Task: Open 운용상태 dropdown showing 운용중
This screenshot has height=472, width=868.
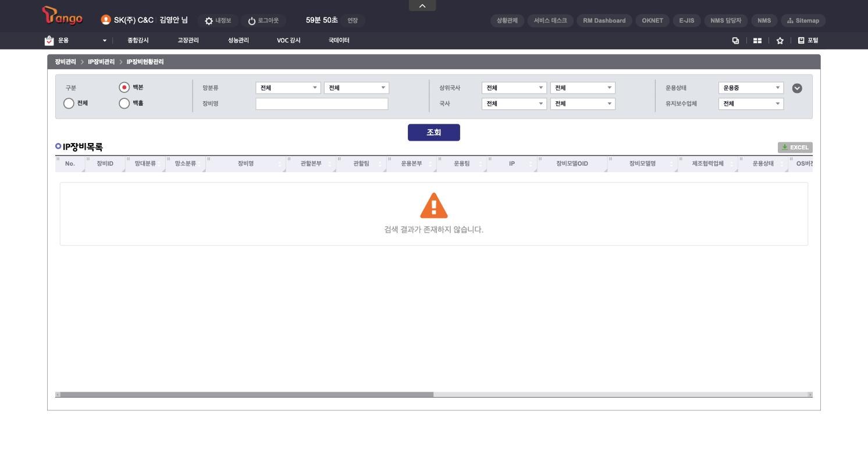Action: coord(751,88)
